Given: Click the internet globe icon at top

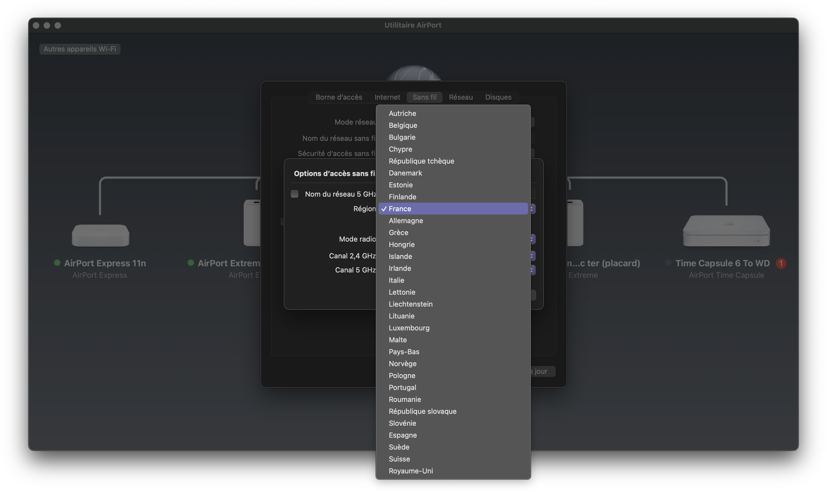Looking at the screenshot, I should 414,73.
